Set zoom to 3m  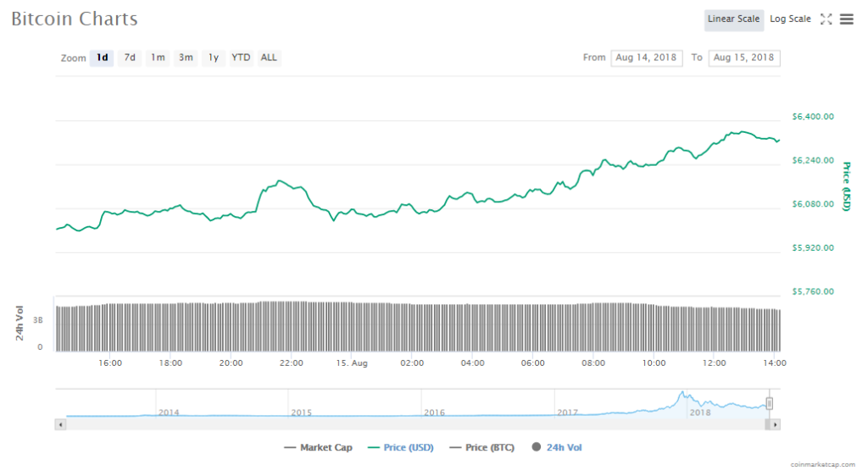[186, 58]
